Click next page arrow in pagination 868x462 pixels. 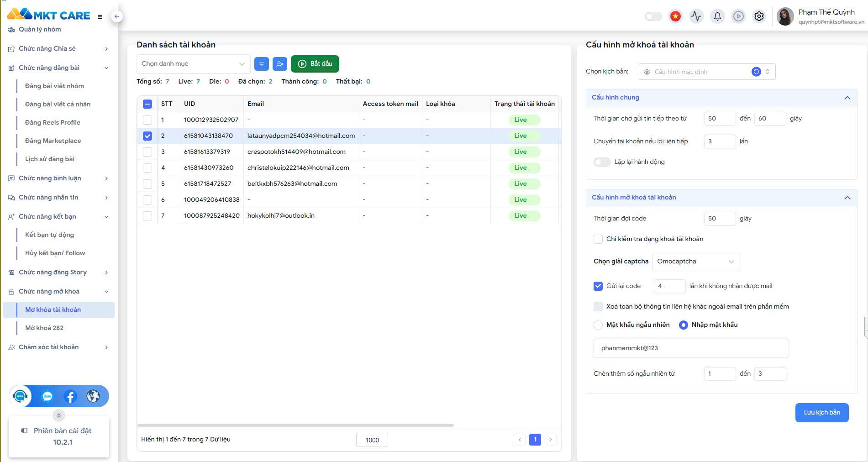click(551, 440)
